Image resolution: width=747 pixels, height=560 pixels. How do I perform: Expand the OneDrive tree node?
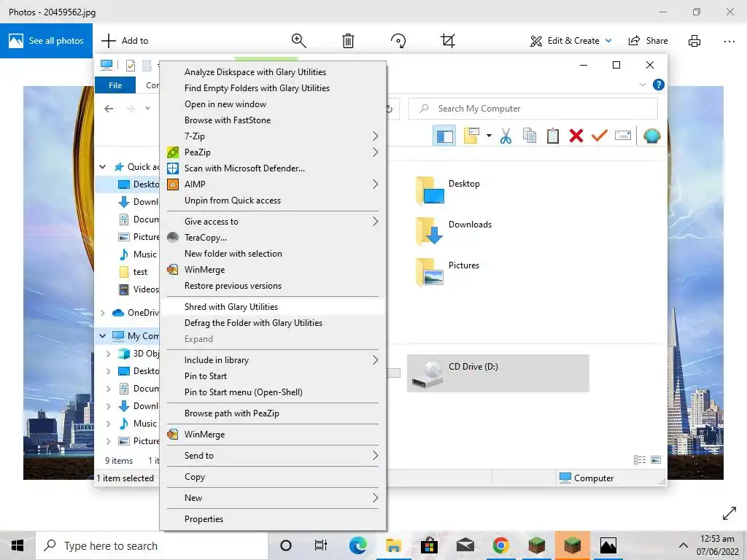(x=102, y=313)
